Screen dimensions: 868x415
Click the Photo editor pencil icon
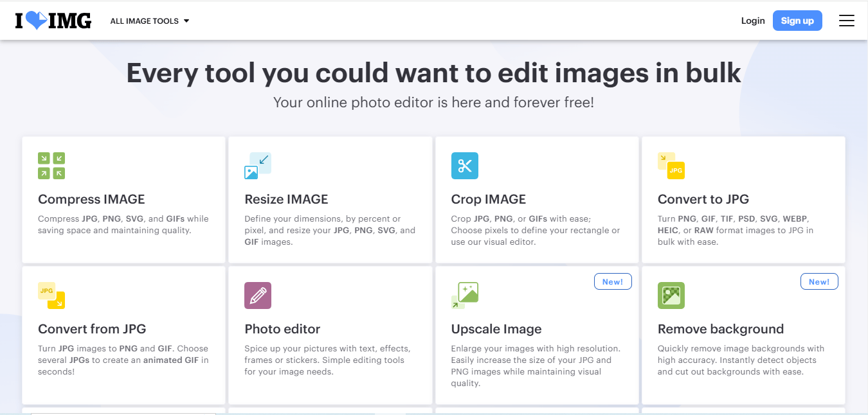click(x=258, y=295)
